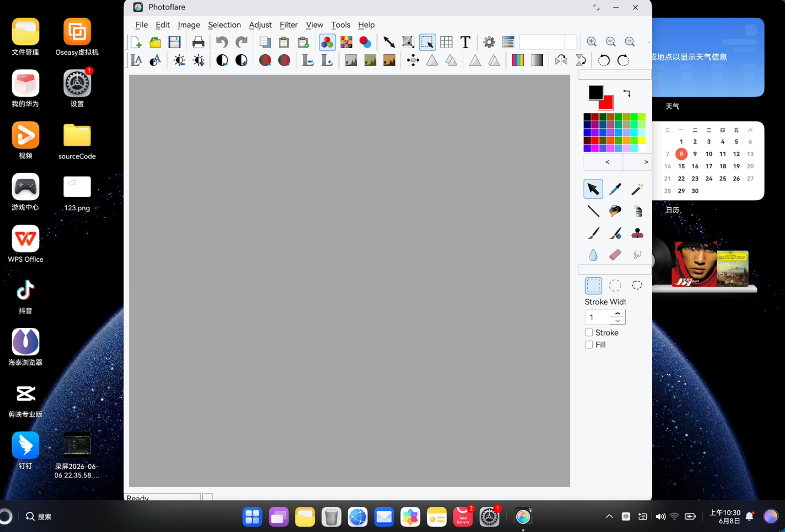Open the Help menu
Screen dimensions: 785x532
click(x=366, y=25)
